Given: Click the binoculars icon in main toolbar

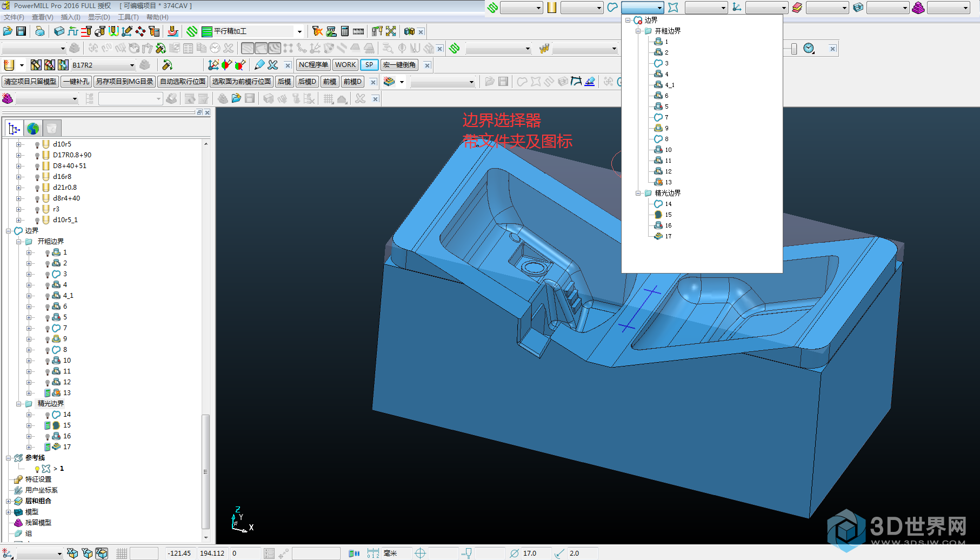Looking at the screenshot, I should [x=410, y=31].
